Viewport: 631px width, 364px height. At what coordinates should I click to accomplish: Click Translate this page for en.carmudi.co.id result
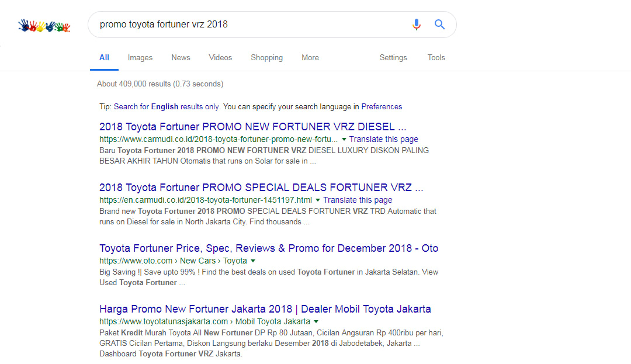point(358,200)
